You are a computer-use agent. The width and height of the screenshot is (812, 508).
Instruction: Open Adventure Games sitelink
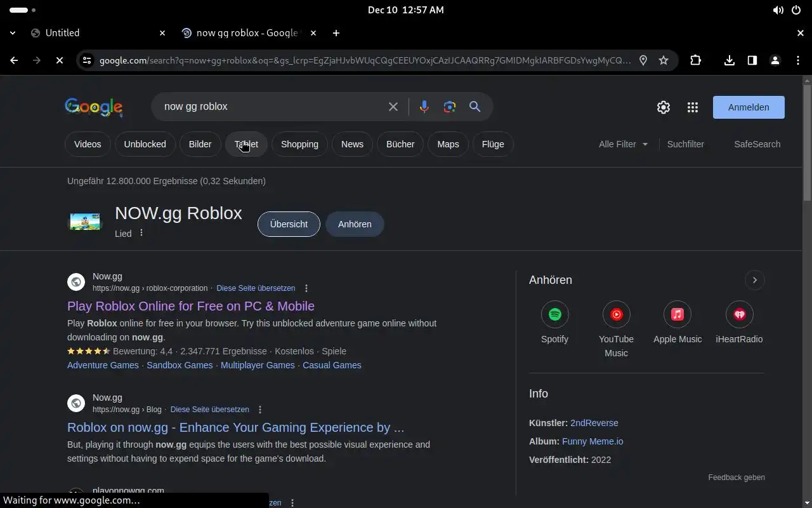[x=103, y=365]
